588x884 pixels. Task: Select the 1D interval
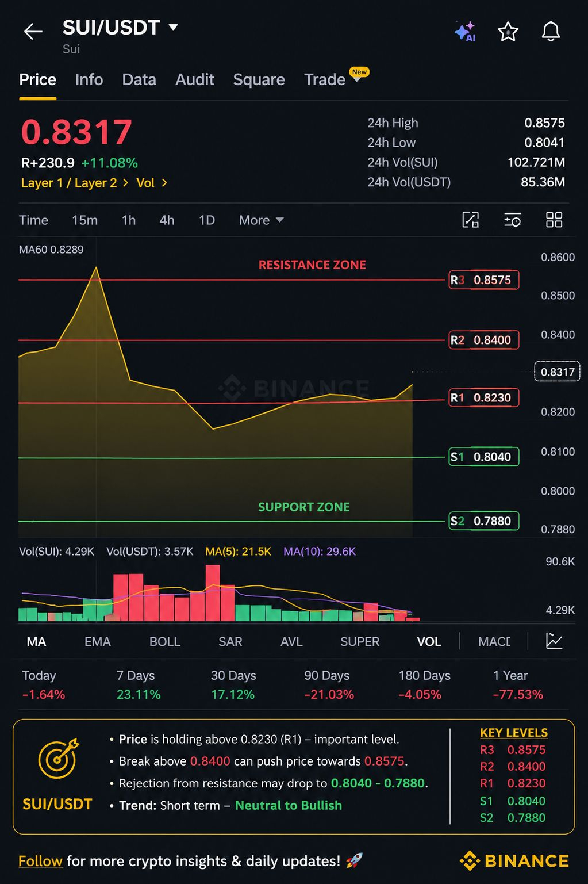pyautogui.click(x=206, y=220)
